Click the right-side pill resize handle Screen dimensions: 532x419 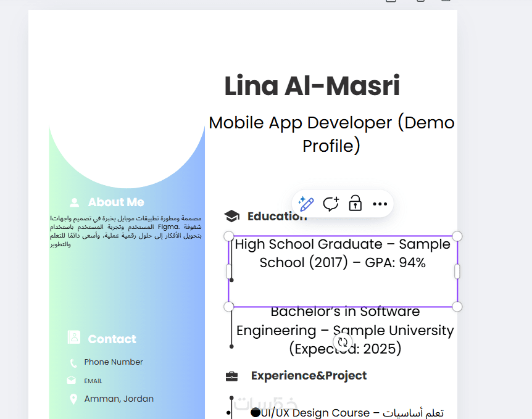(x=457, y=272)
